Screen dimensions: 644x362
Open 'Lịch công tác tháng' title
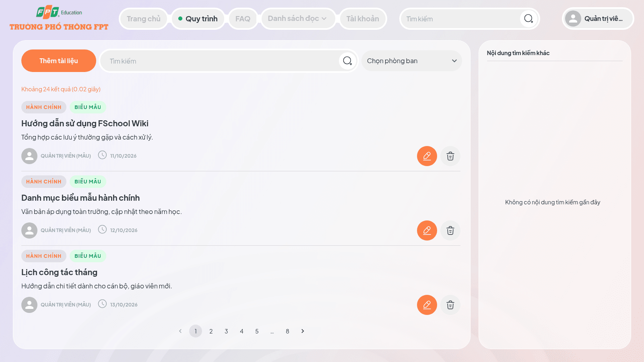point(59,272)
